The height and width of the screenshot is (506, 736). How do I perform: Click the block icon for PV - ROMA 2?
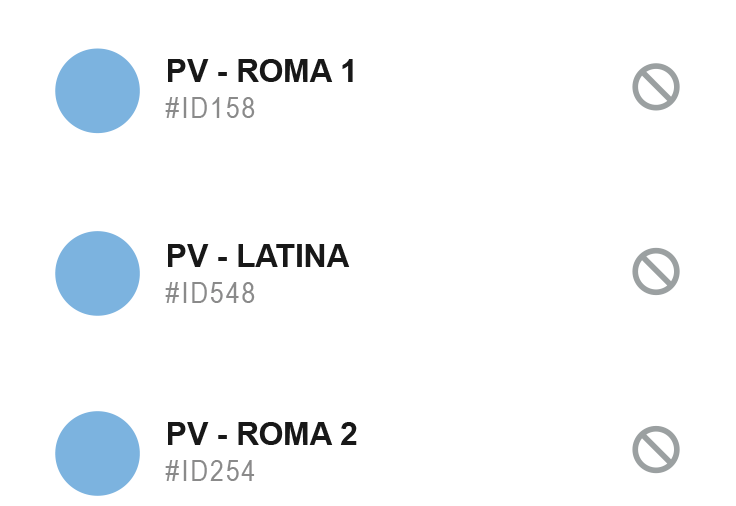[x=656, y=449]
